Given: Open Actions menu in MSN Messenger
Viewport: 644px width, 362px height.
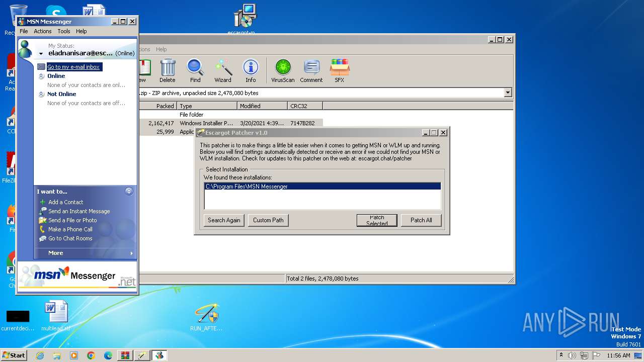Looking at the screenshot, I should pyautogui.click(x=43, y=31).
